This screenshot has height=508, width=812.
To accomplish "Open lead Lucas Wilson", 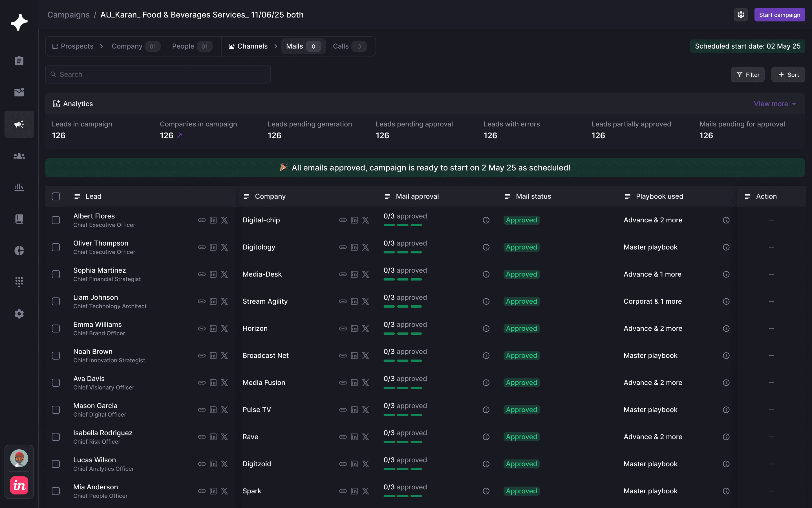I will tap(95, 460).
